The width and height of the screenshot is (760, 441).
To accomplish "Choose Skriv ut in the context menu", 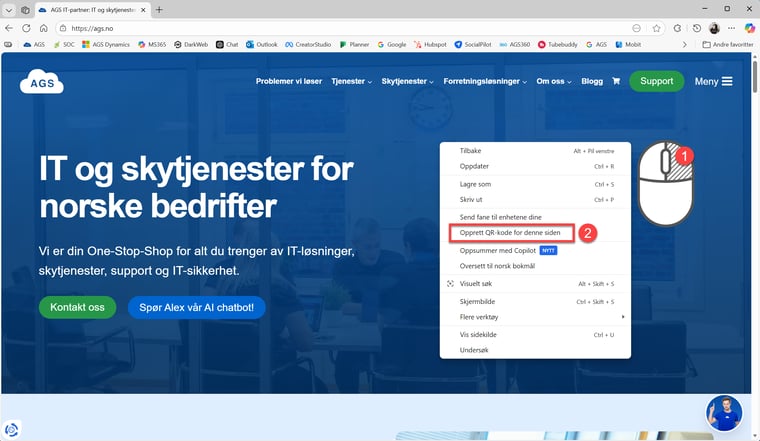I will tap(535, 199).
